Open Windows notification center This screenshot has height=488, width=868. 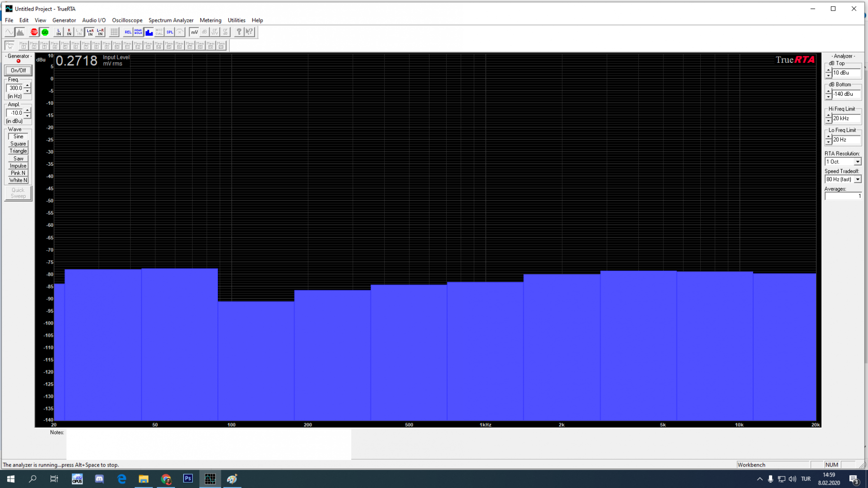click(854, 479)
